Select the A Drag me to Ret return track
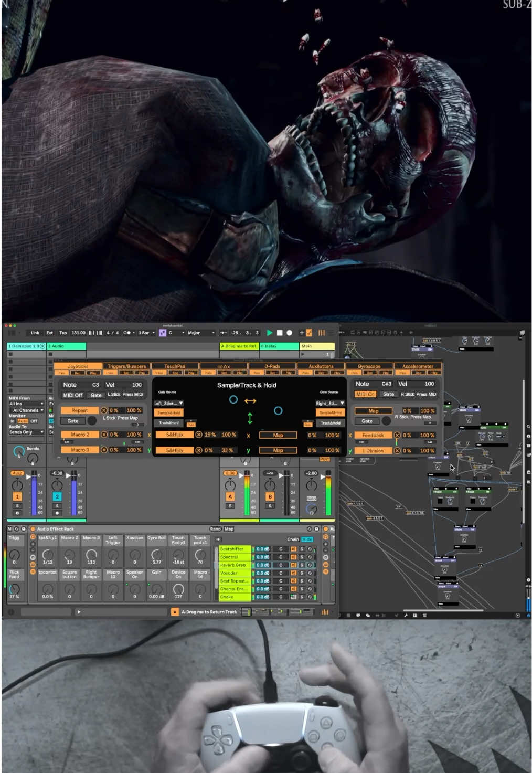The height and width of the screenshot is (773, 532). click(239, 346)
